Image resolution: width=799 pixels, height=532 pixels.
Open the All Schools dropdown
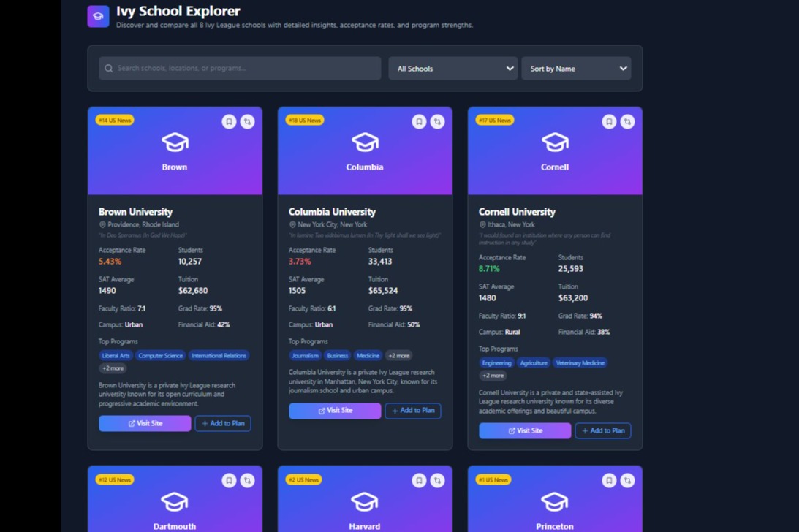(453, 68)
